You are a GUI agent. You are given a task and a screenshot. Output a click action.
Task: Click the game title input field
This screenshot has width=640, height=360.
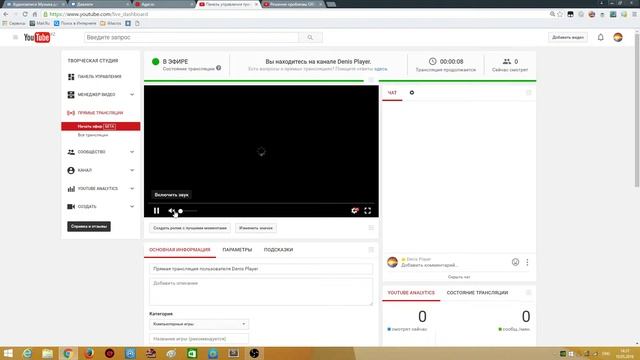pos(199,339)
